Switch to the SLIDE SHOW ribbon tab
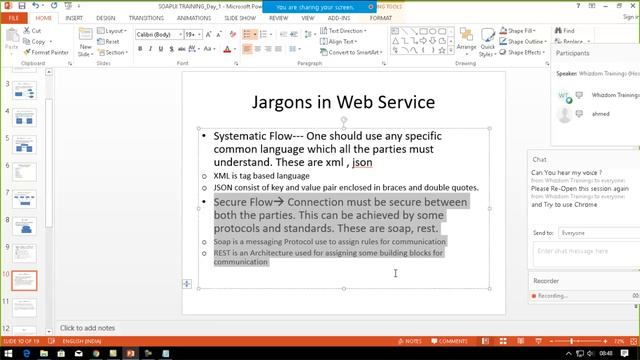 point(240,18)
